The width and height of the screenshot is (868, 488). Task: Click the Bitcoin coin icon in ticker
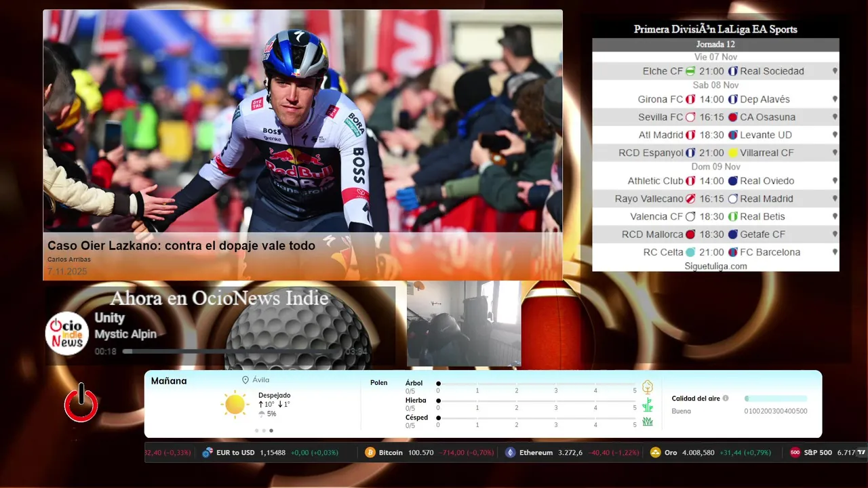(370, 453)
